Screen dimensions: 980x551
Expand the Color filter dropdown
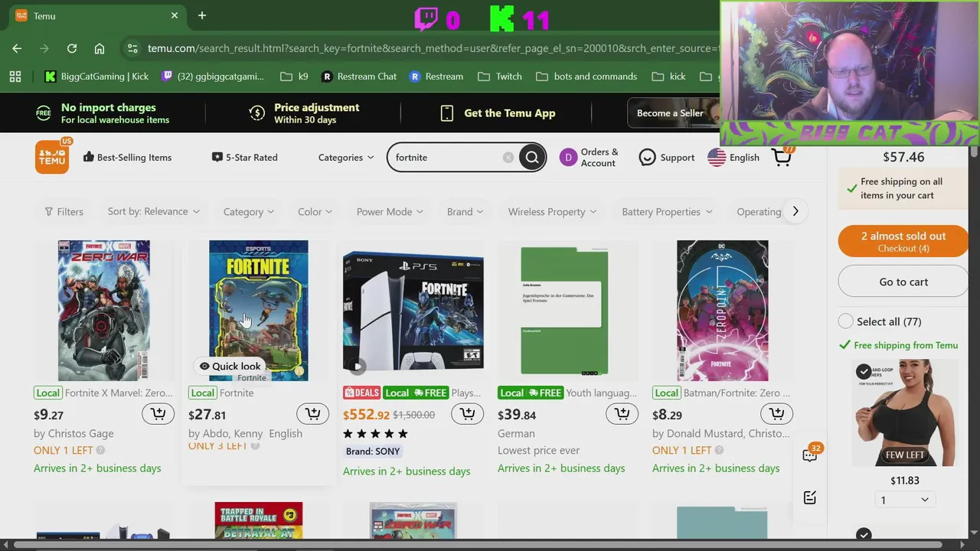click(x=315, y=212)
